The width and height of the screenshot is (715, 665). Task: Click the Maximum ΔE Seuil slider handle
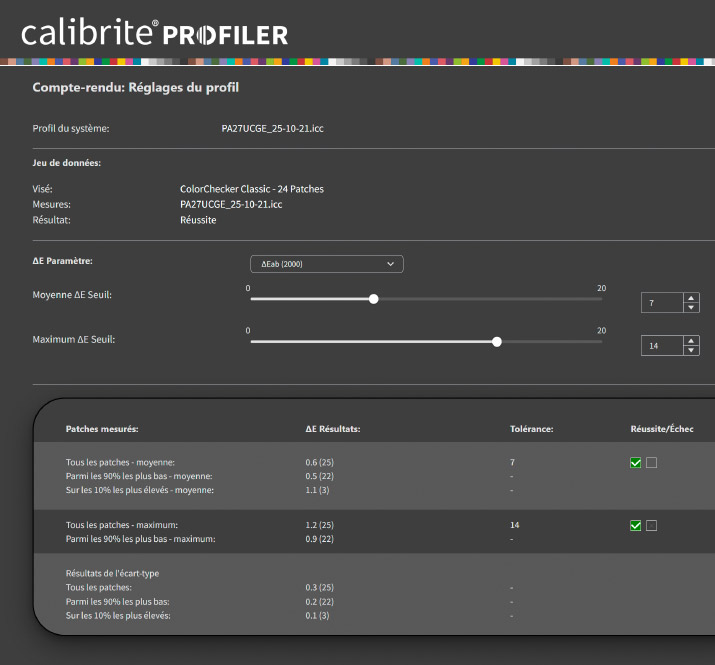pyautogui.click(x=497, y=341)
